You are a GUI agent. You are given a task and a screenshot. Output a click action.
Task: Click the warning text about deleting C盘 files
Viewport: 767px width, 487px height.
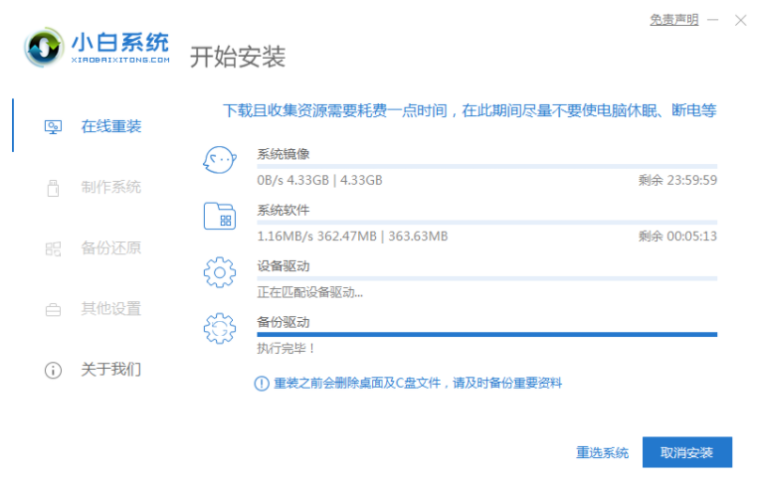(417, 383)
